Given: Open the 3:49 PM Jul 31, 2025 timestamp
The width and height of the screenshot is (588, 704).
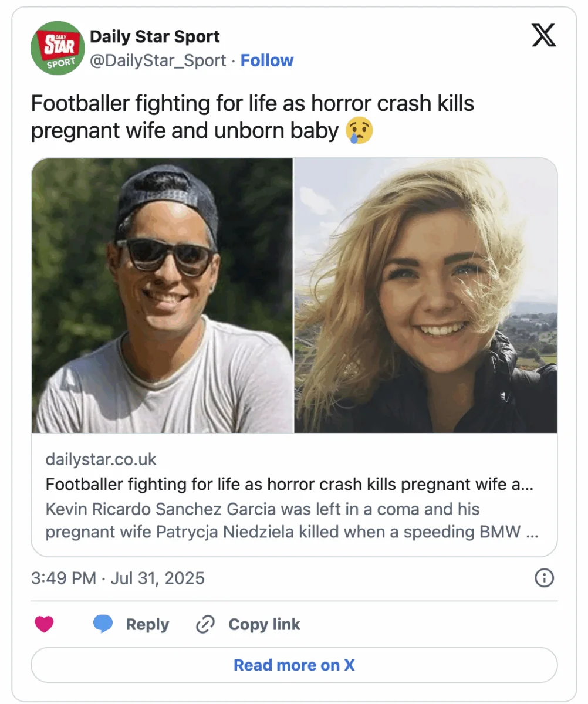Looking at the screenshot, I should tap(118, 578).
